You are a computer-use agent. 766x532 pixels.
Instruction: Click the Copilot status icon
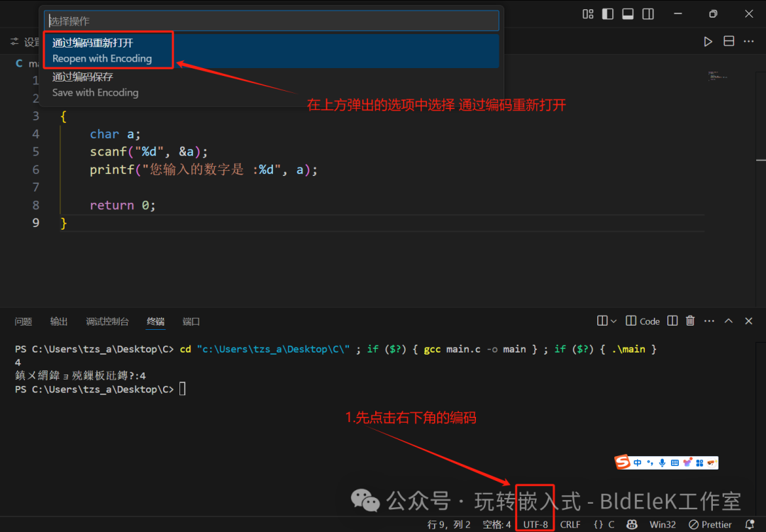coord(632,525)
